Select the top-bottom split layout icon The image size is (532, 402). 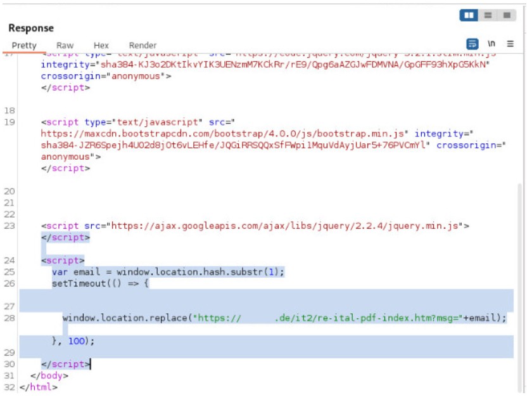click(x=488, y=15)
